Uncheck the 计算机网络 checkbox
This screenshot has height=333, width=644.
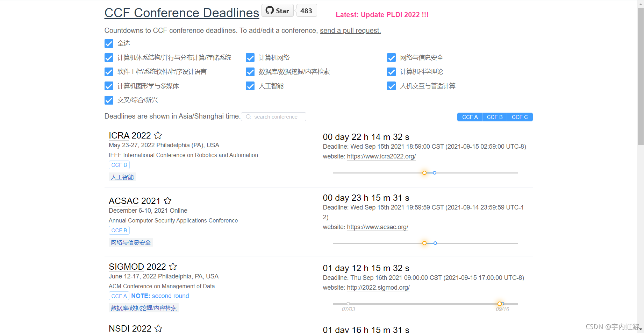[250, 57]
